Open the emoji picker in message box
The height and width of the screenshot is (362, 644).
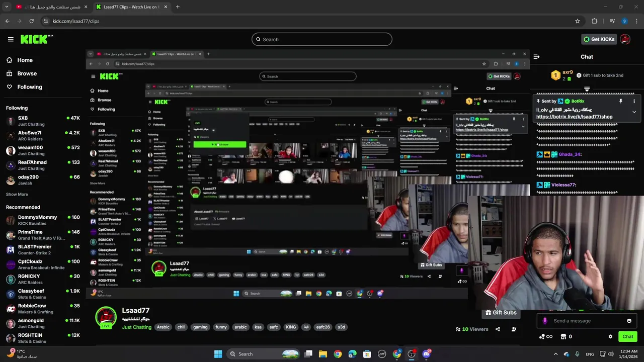[629, 321]
